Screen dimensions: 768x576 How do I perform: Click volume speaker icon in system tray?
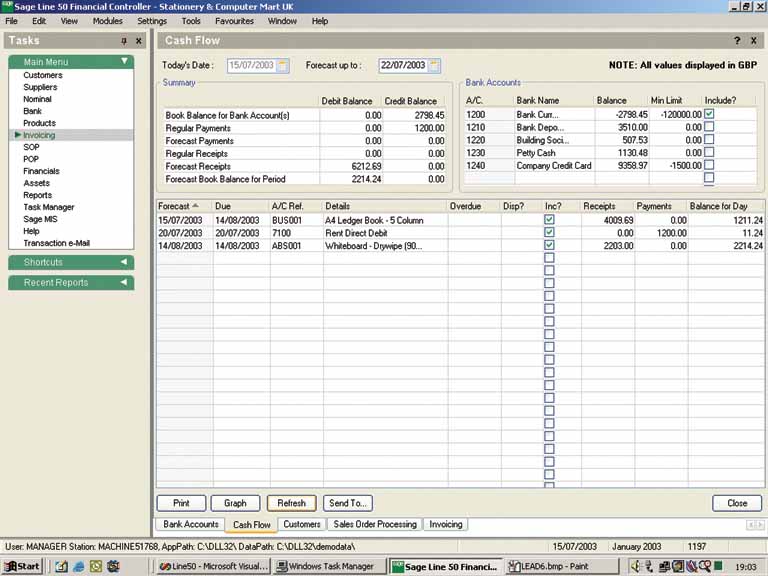(x=635, y=567)
